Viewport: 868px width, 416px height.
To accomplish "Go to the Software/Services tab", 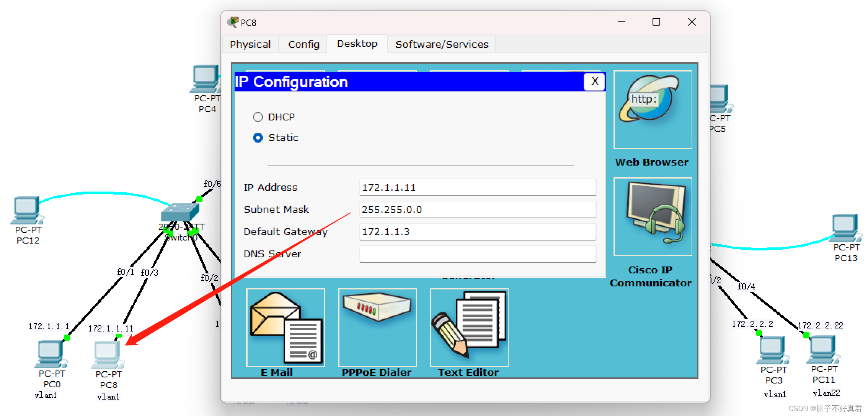I will click(442, 44).
